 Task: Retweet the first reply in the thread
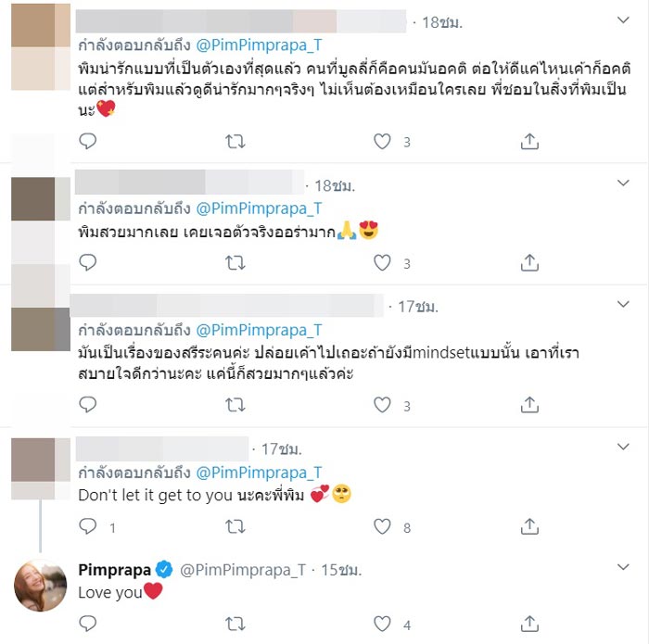(x=235, y=142)
